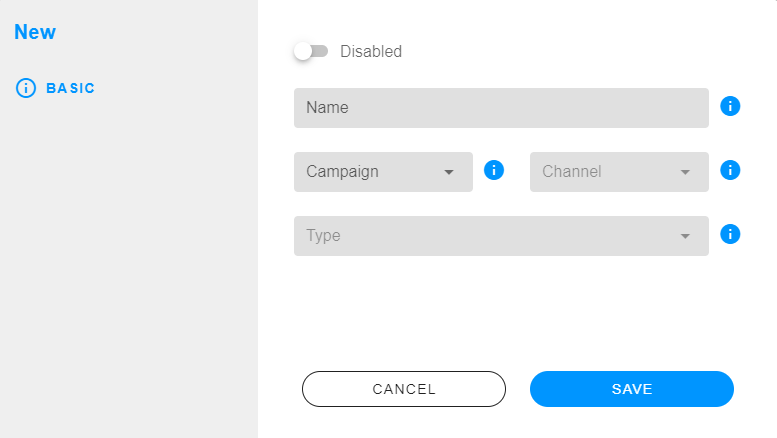Open the Type selection dropdown
777x438 pixels.
tap(500, 236)
